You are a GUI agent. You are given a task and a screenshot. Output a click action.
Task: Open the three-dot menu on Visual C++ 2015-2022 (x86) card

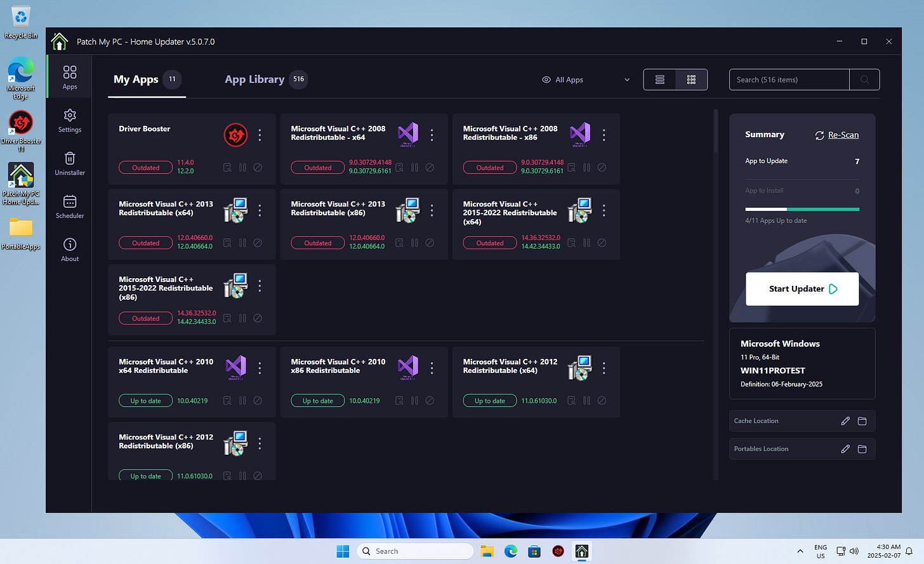pyautogui.click(x=260, y=286)
